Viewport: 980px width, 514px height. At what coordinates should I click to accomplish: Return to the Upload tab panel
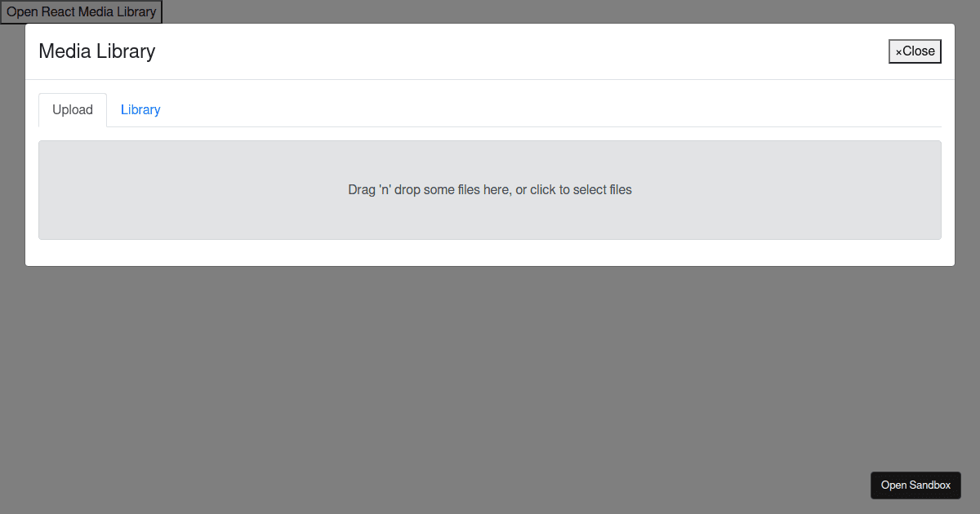(x=73, y=109)
